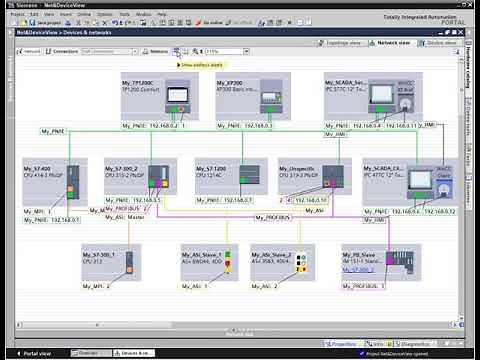Select the My_S7-300_2 CPU device
480x360 pixels.
(140, 177)
